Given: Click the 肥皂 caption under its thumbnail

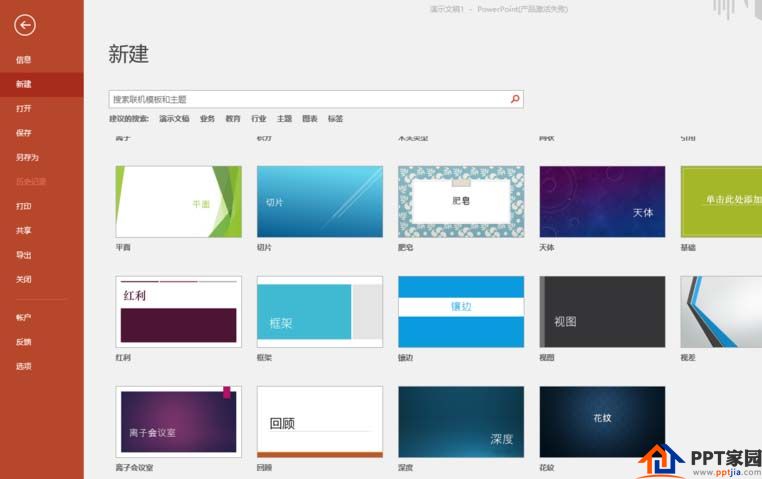Looking at the screenshot, I should [x=406, y=247].
